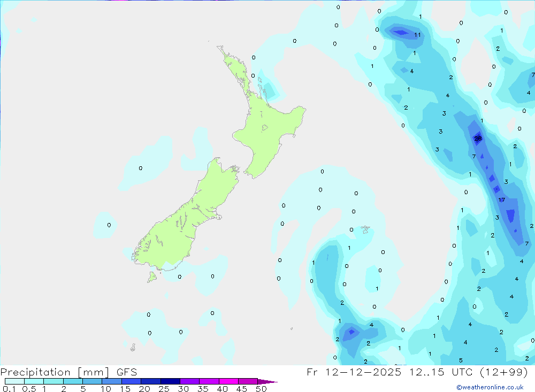Click the 2–5 mm legend color swatch
This screenshot has width=535, height=392.
tap(73, 381)
